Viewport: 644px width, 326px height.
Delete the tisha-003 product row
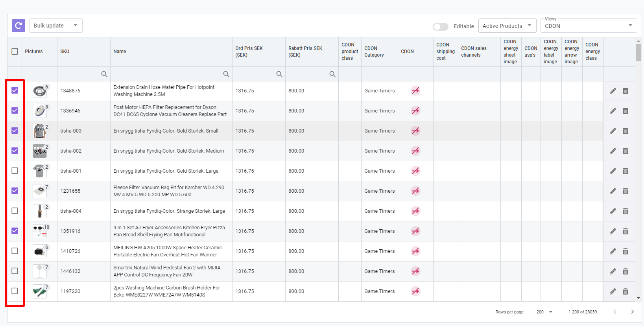point(626,131)
